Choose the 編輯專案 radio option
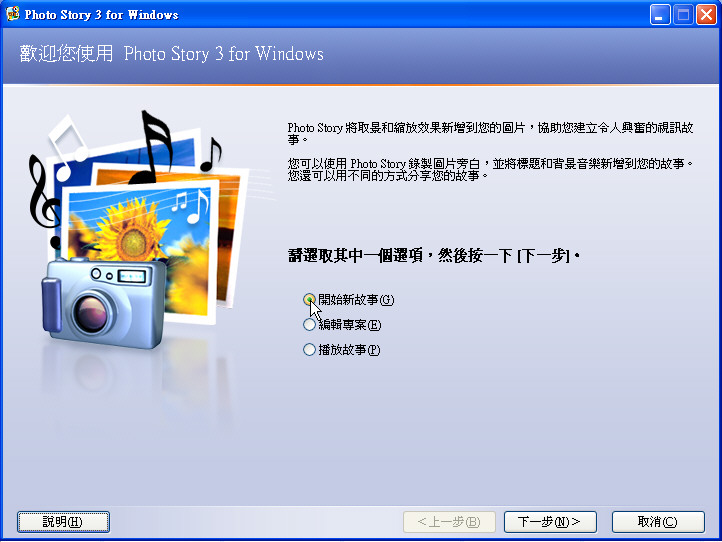 pos(309,324)
